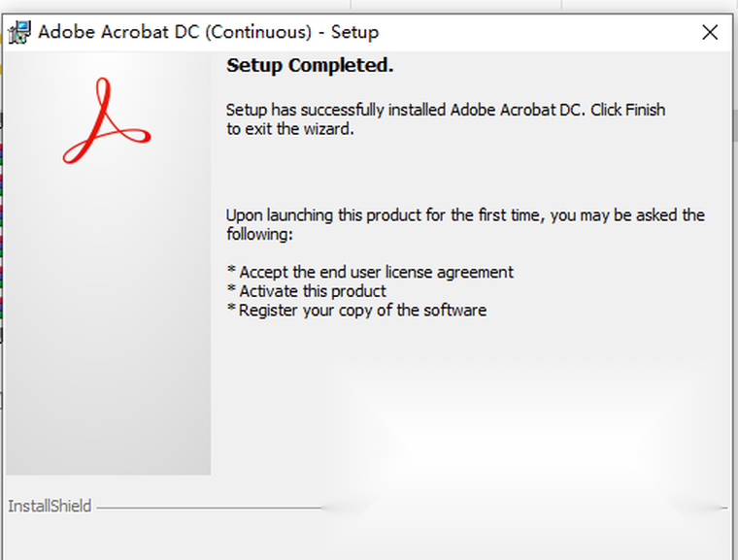Viewport: 738px width, 560px height.
Task: Click the empty title bar area beside the title
Action: [x=534, y=32]
